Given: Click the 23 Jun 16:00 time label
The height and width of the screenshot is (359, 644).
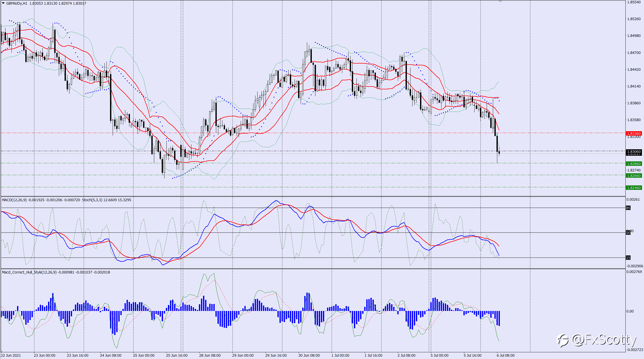Looking at the screenshot, I should click(77, 355).
